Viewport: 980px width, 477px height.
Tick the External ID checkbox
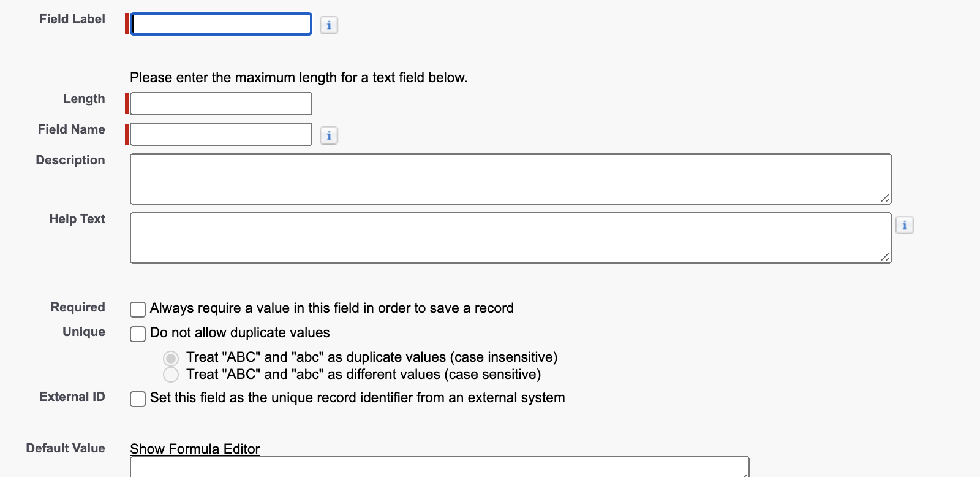pyautogui.click(x=138, y=399)
